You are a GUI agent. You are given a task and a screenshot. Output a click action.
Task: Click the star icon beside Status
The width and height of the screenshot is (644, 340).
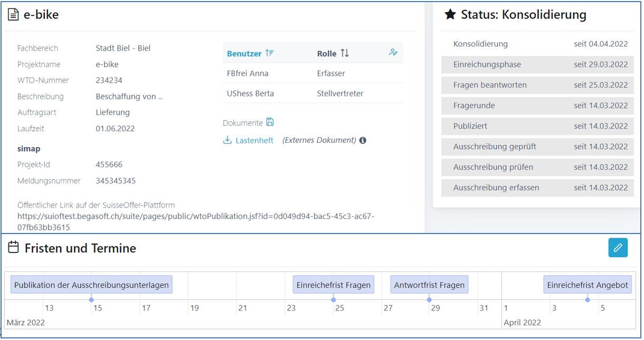[450, 15]
